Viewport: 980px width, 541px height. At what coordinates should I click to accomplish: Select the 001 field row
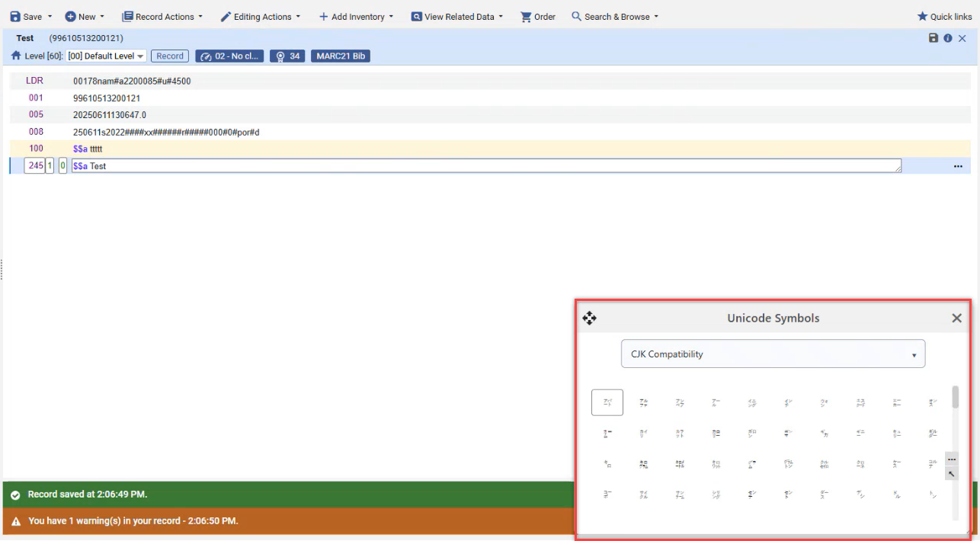[x=490, y=98]
